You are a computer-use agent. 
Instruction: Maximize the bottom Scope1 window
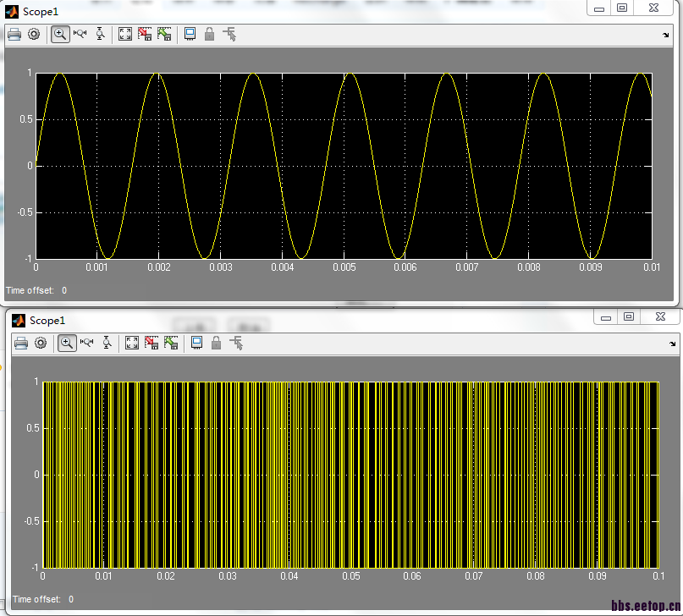[629, 316]
